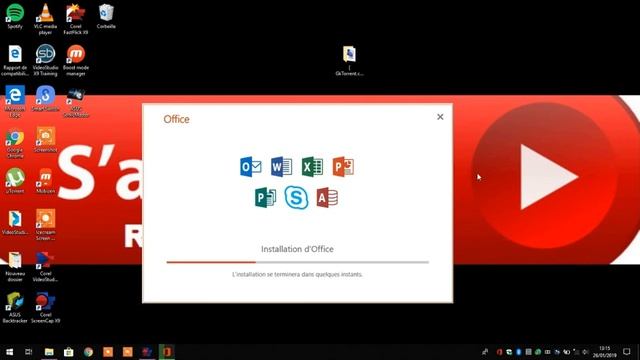Click the orange Office title in dialog
640x360 pixels.
(x=176, y=119)
